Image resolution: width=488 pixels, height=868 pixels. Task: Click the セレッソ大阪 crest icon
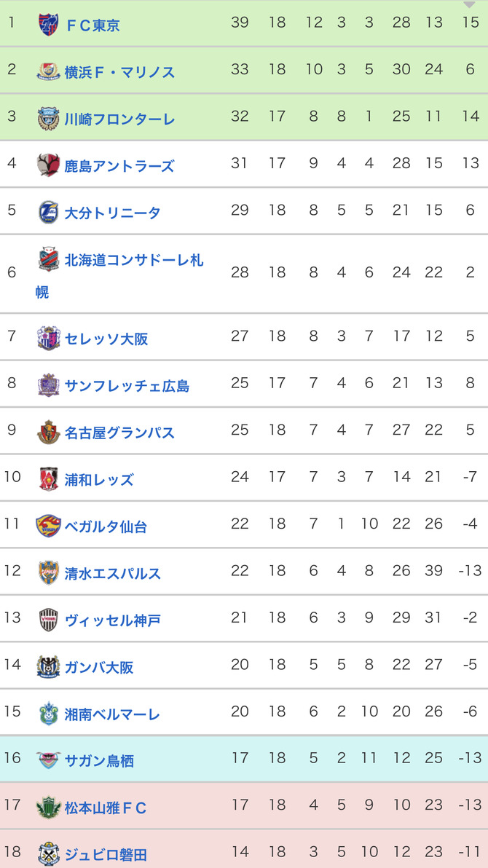pyautogui.click(x=48, y=338)
